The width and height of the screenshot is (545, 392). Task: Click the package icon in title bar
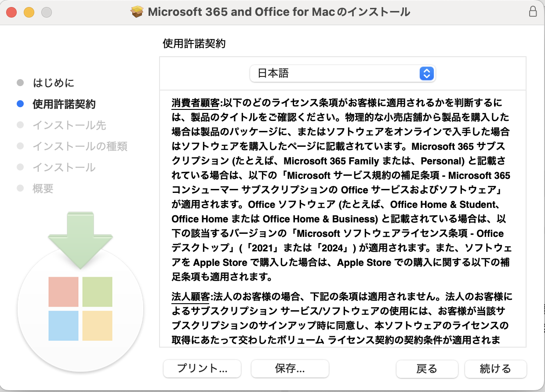click(x=138, y=12)
